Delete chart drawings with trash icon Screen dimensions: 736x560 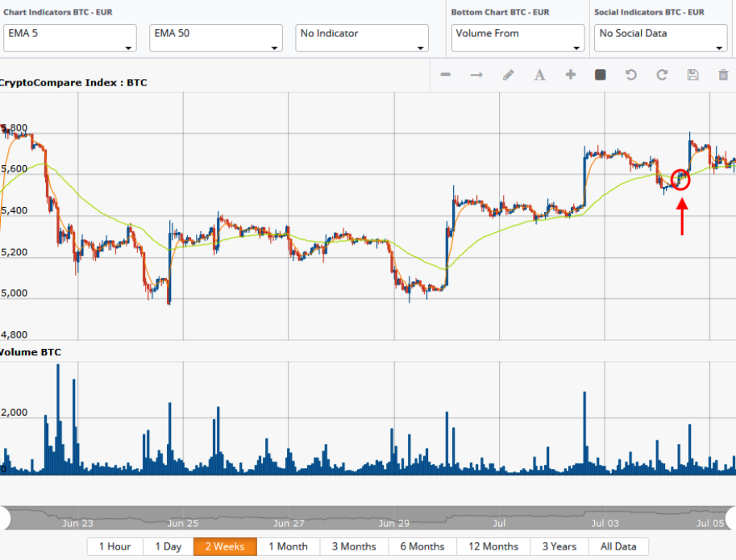[723, 75]
